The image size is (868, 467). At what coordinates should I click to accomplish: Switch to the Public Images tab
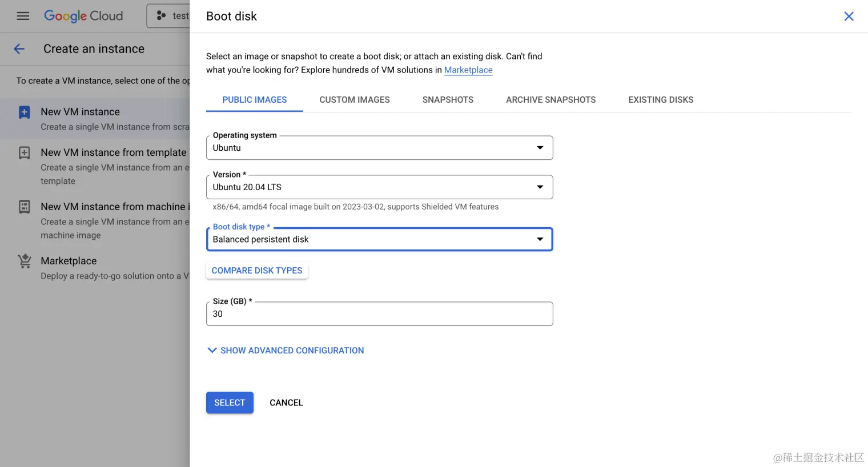(255, 100)
